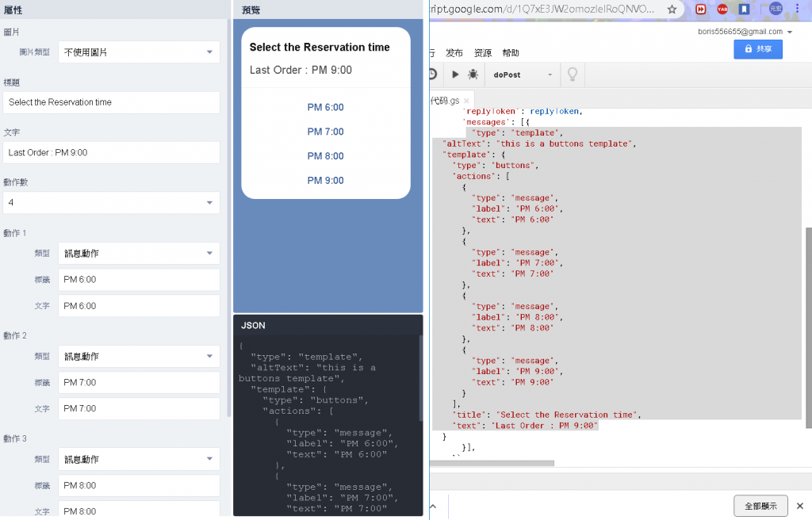Image resolution: width=812 pixels, height=520 pixels.
Task: Click PM 9:00 button in preview
Action: (326, 180)
